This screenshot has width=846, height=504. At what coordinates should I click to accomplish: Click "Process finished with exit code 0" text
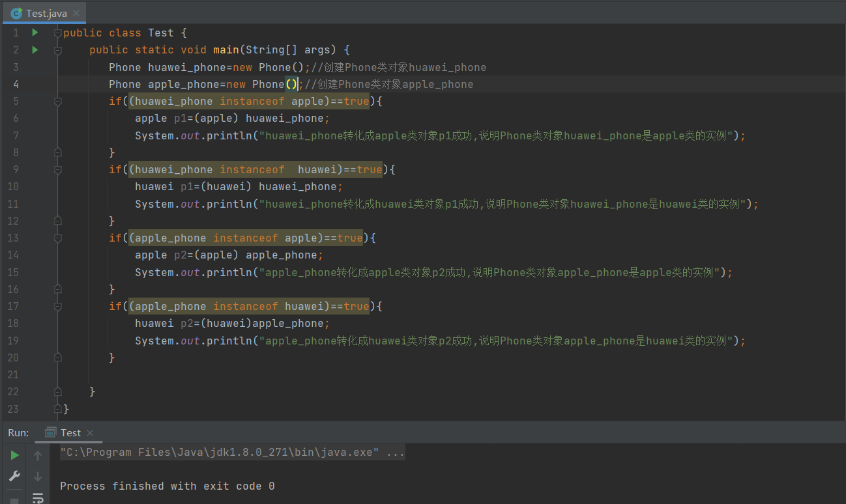coord(168,486)
